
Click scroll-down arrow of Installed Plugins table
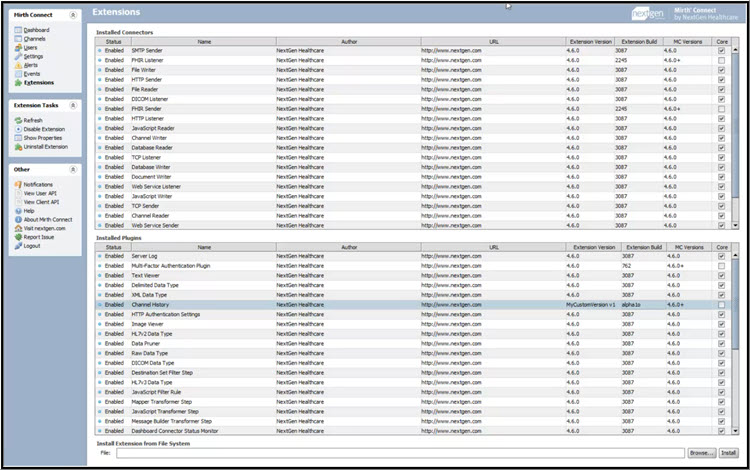[735, 431]
